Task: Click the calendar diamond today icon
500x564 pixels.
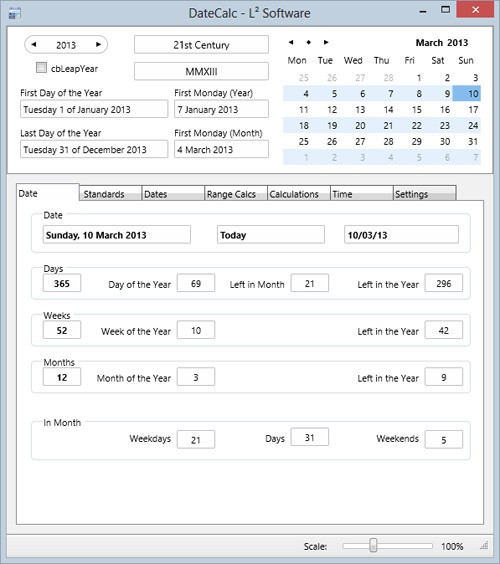Action: [x=308, y=42]
